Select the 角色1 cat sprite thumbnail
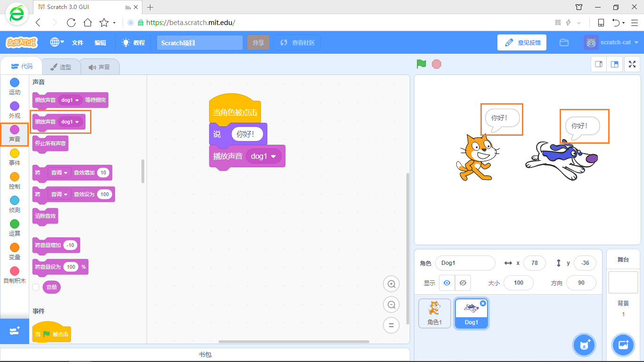 pos(435,313)
